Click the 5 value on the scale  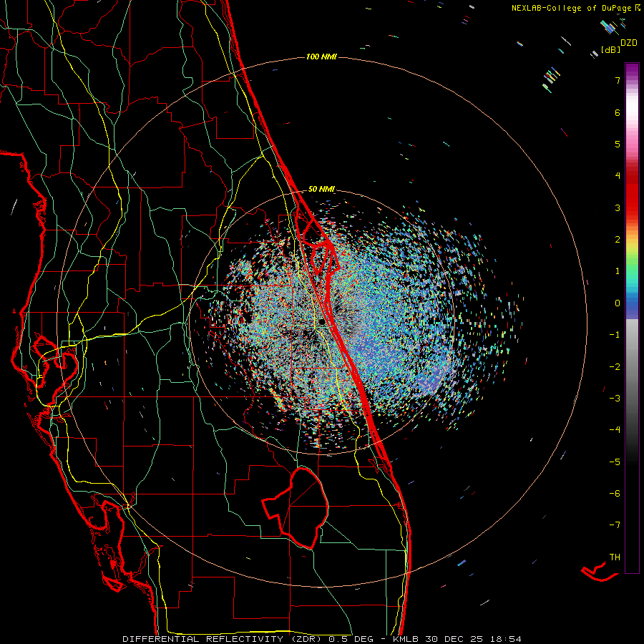[x=618, y=144]
